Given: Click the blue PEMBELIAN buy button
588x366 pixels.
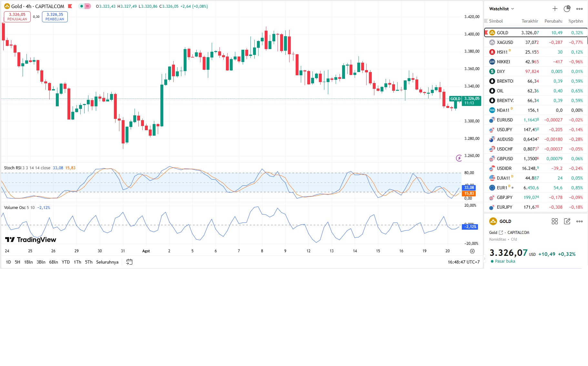Looking at the screenshot, I should pyautogui.click(x=55, y=17).
